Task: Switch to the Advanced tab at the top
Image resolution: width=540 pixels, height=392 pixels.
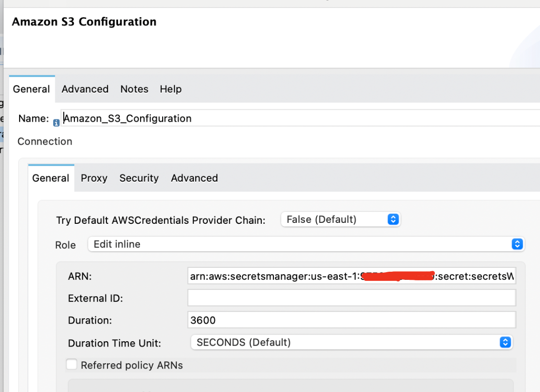Action: pyautogui.click(x=85, y=89)
